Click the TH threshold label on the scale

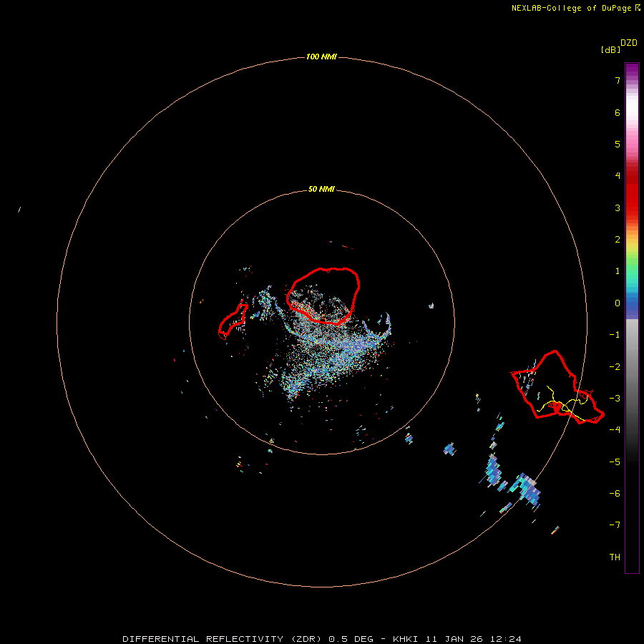[x=615, y=557]
